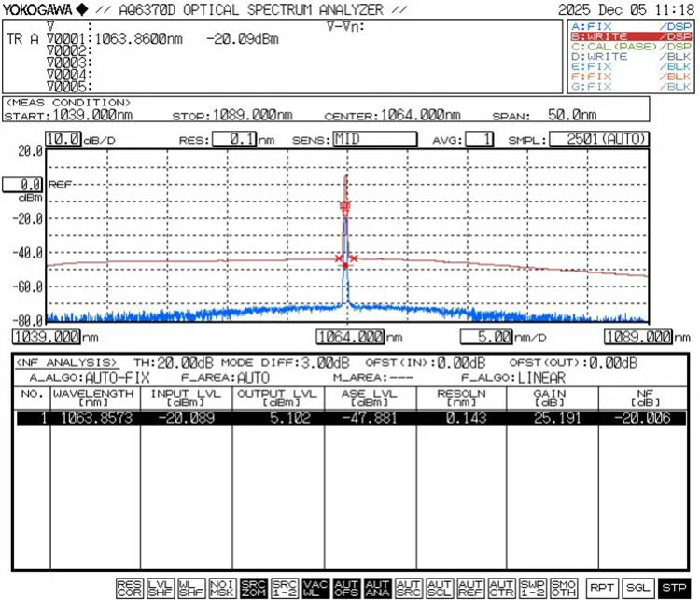Select trace E: FIX /BLK
The height and width of the screenshot is (600, 700).
631,66
